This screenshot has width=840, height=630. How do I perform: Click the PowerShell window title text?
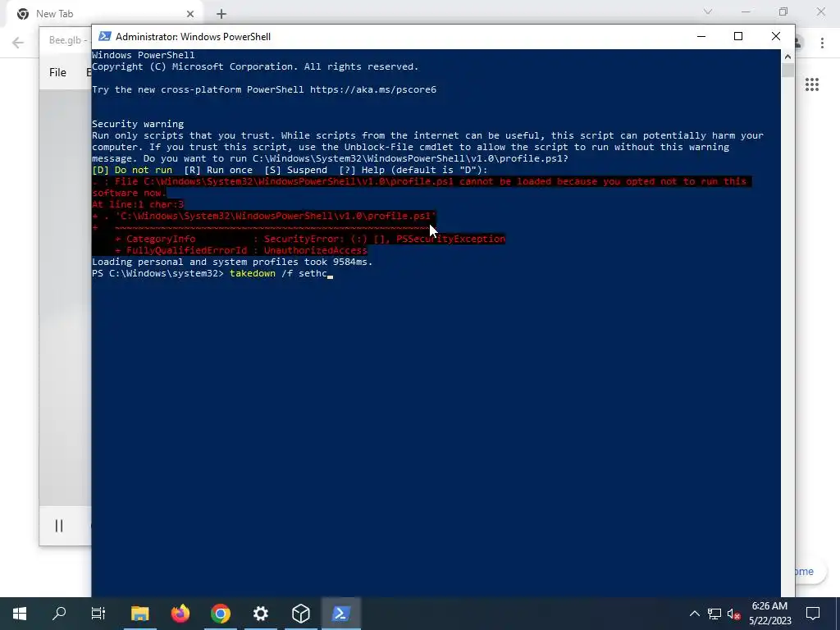(x=193, y=36)
